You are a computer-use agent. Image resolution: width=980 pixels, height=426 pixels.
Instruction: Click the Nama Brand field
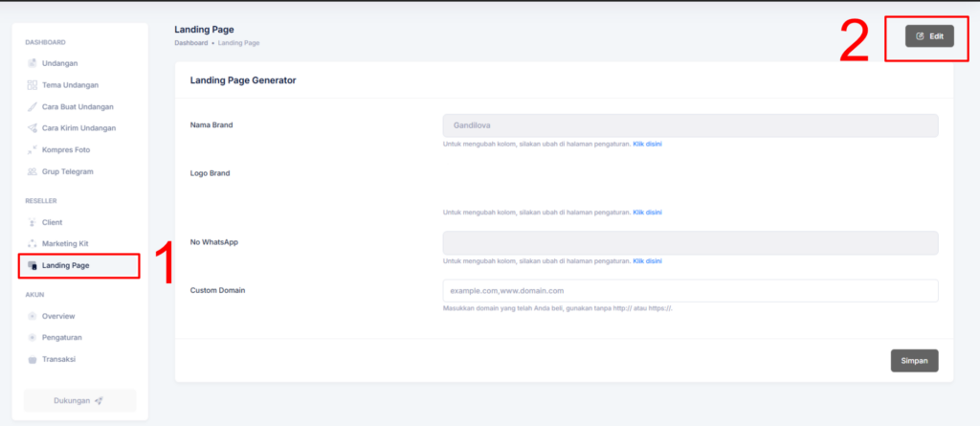point(690,125)
